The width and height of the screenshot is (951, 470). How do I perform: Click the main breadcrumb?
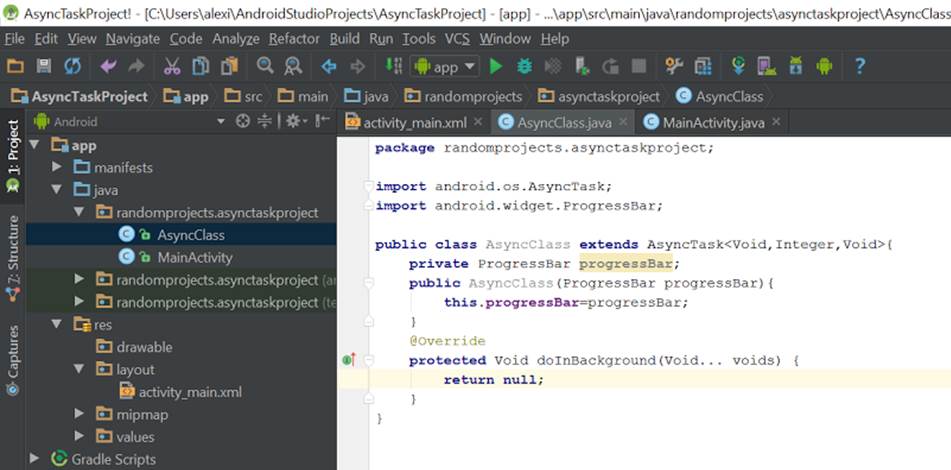click(303, 96)
